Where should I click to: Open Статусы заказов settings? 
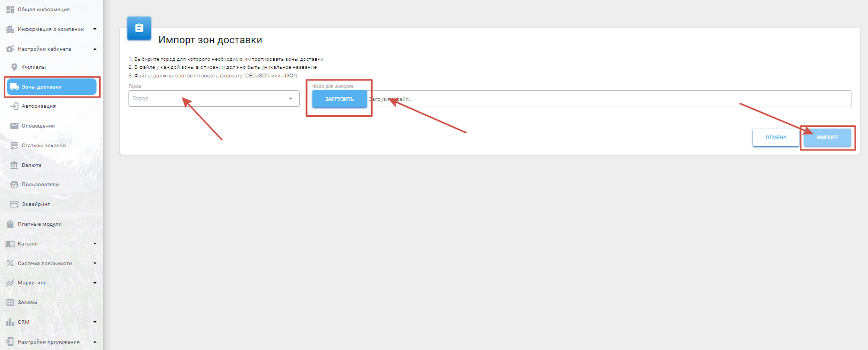point(43,146)
